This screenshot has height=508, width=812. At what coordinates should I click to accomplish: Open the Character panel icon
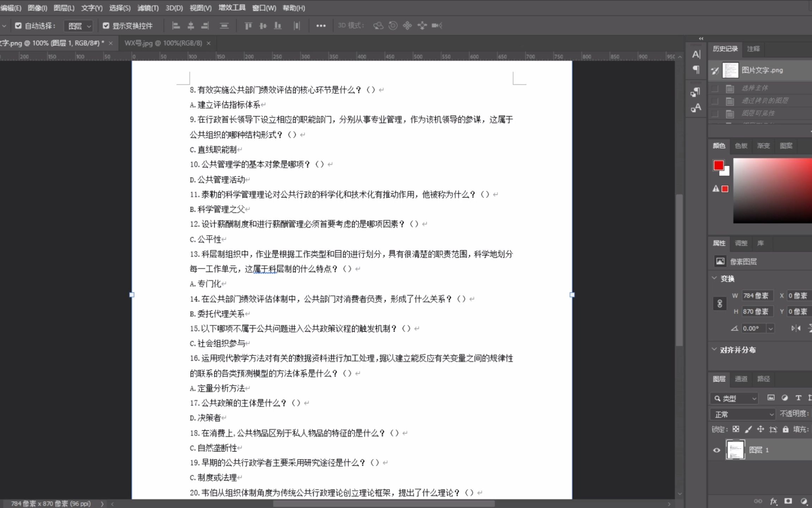tap(696, 54)
